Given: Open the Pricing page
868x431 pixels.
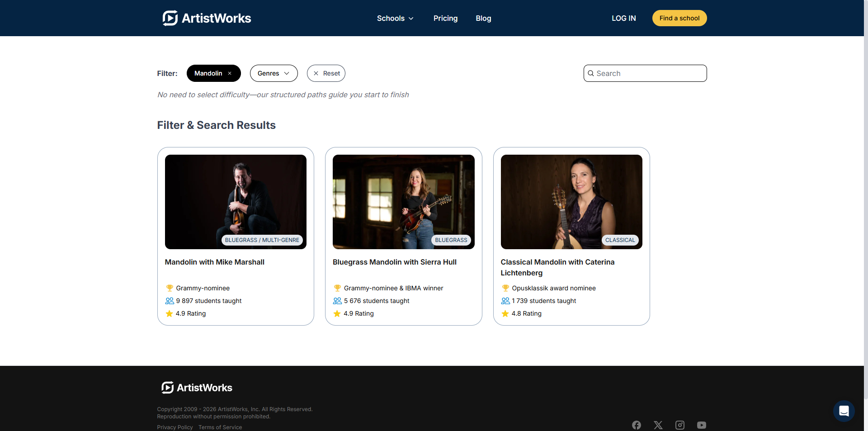Looking at the screenshot, I should 445,18.
